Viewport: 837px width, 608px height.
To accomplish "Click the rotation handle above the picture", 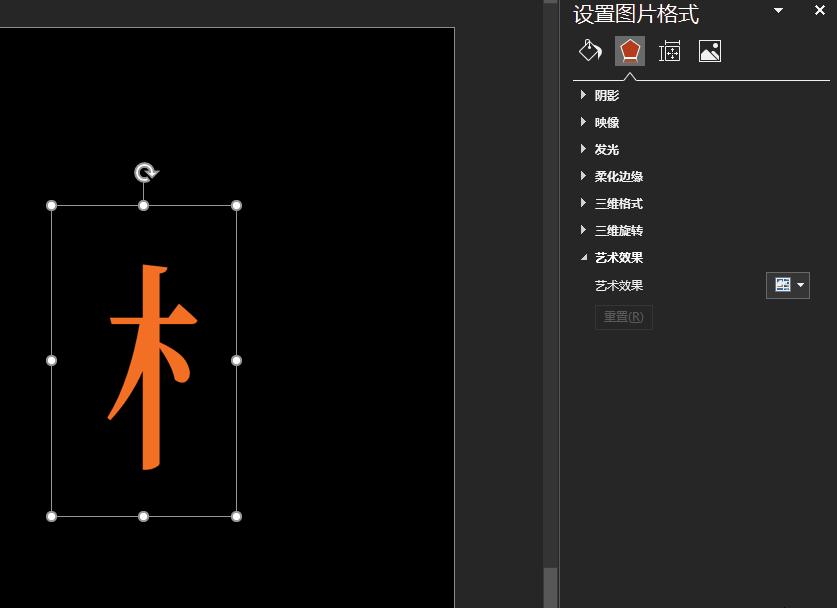I will coord(144,171).
